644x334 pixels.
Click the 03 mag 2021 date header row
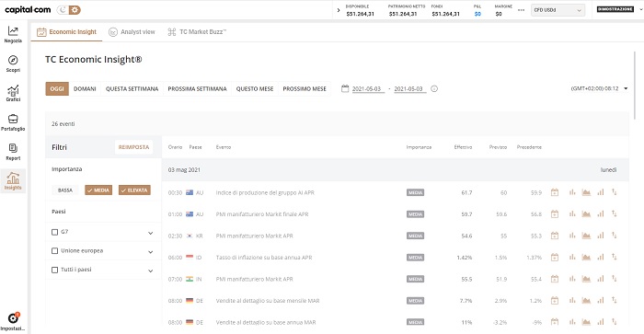tap(395, 169)
